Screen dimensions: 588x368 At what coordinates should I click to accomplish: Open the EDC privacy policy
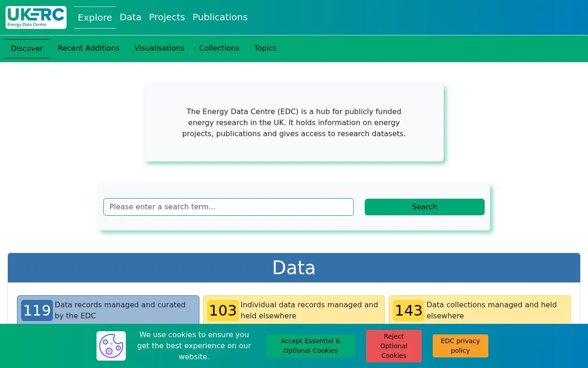(460, 346)
